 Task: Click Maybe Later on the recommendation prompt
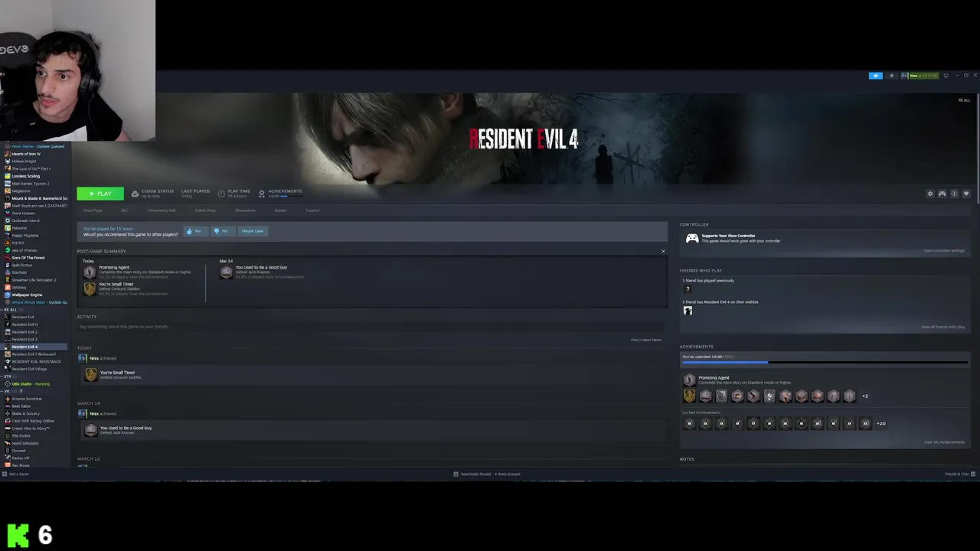[x=253, y=231]
